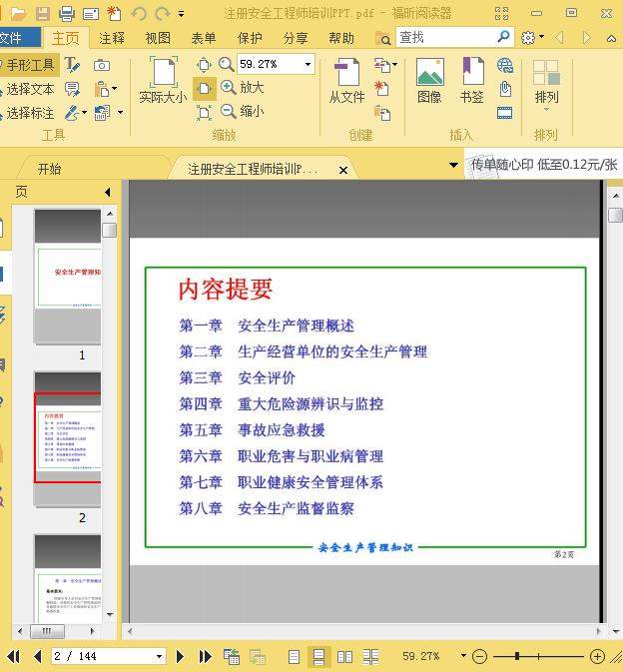
Task: Redo the last action
Action: click(163, 14)
